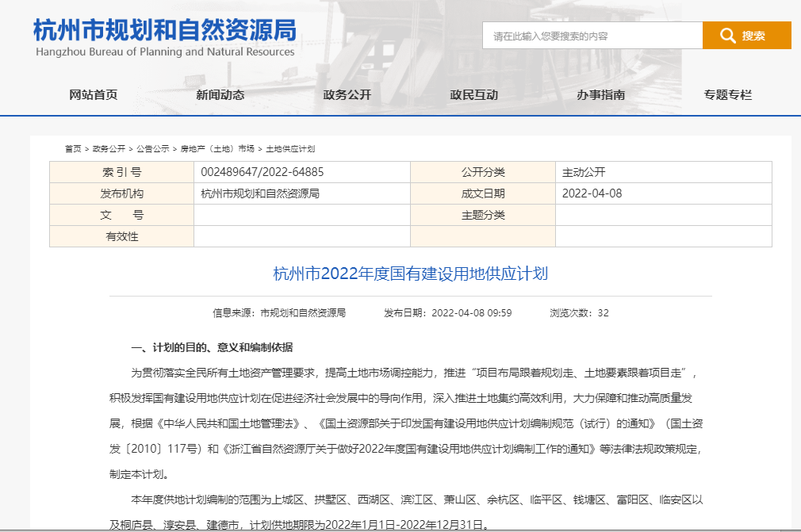Click the article title 杭州市2022年度国有建设用地供应计划
Image resolution: width=801 pixels, height=532 pixels.
point(410,274)
